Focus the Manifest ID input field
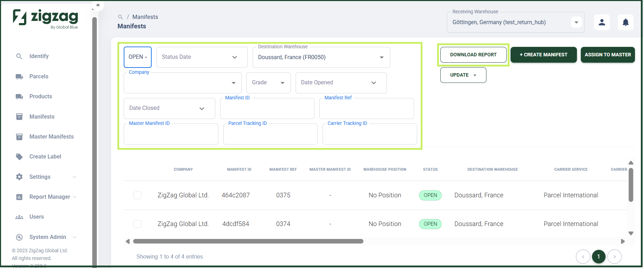Screen dimensions: 644x268 point(267,108)
